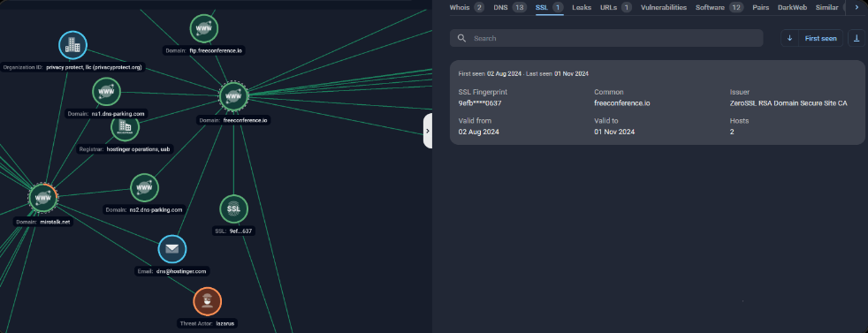The image size is (868, 333).
Task: Select the ns2.dns-parking.com domain node
Action: click(144, 187)
